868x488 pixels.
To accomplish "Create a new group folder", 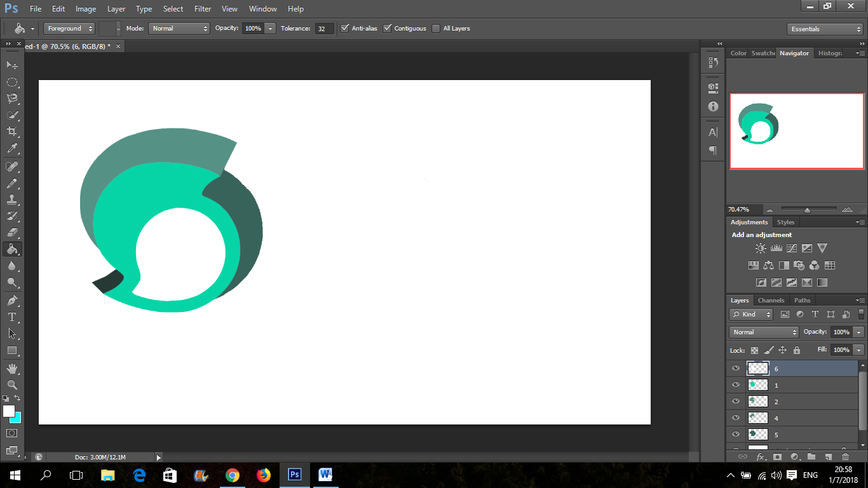I will click(x=811, y=457).
